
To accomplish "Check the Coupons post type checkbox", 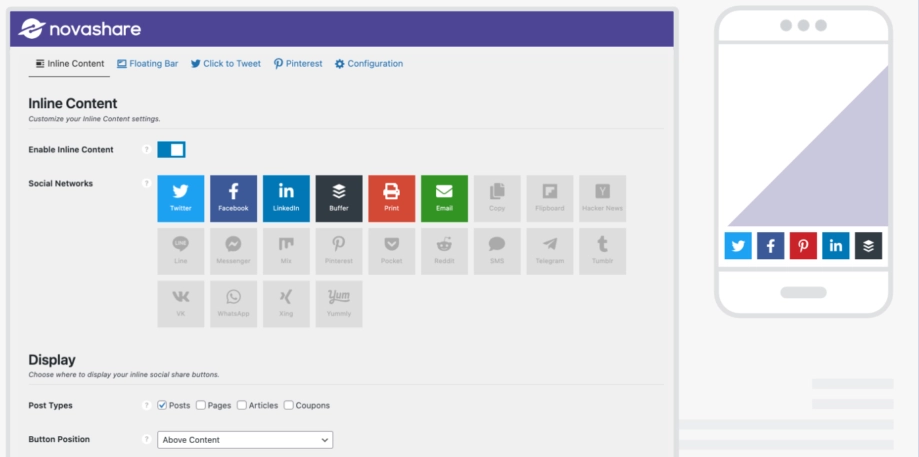I will point(289,405).
